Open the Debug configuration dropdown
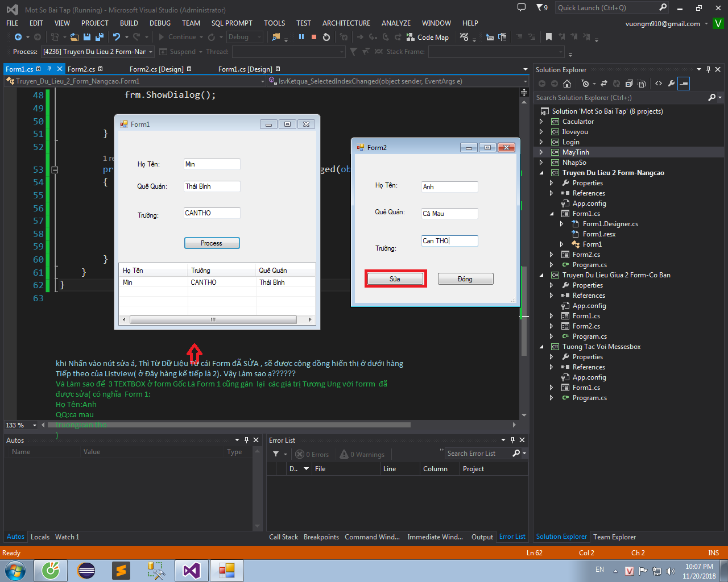 click(245, 37)
